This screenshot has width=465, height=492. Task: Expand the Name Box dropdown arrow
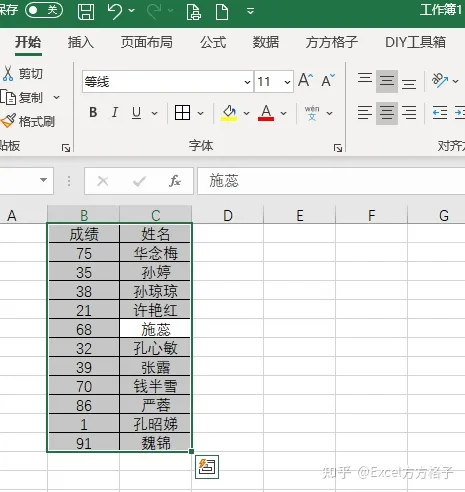click(43, 180)
